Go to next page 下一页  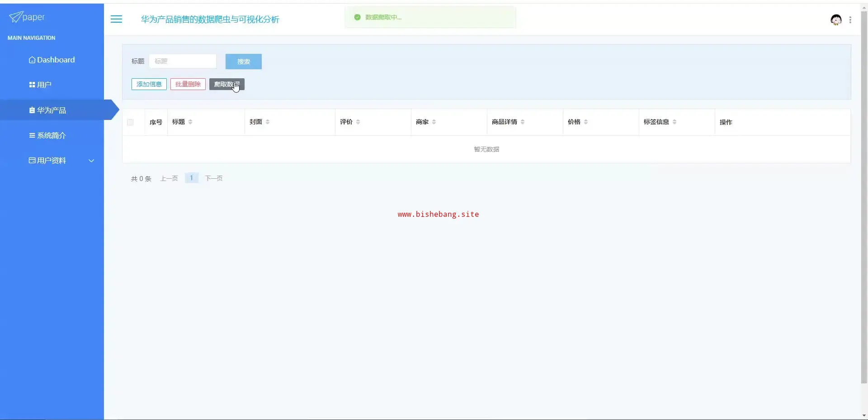(214, 178)
